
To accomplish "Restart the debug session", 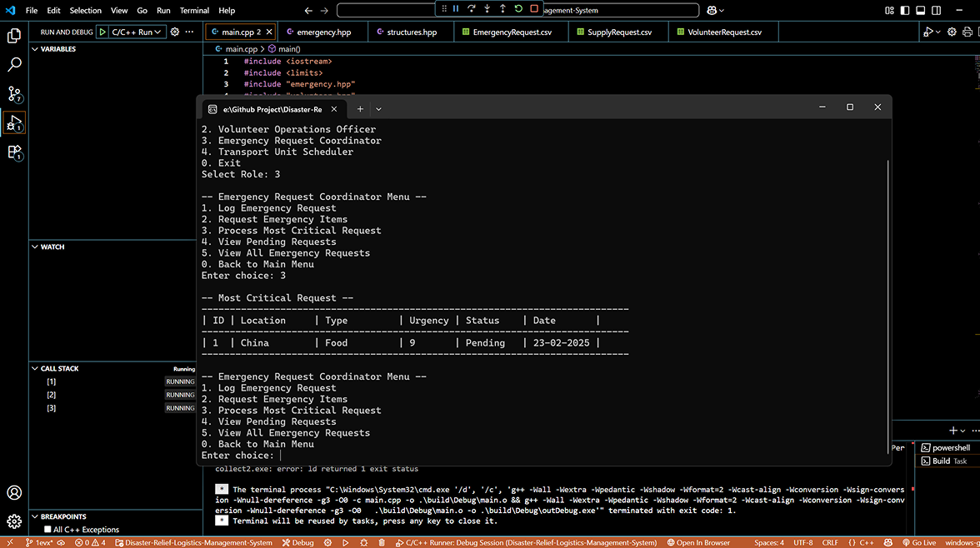I will click(x=518, y=9).
